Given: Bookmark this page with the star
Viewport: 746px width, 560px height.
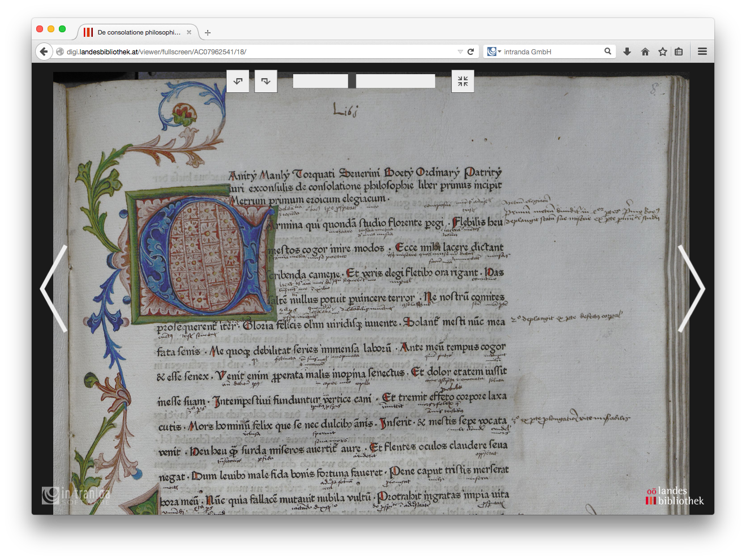Looking at the screenshot, I should point(663,52).
